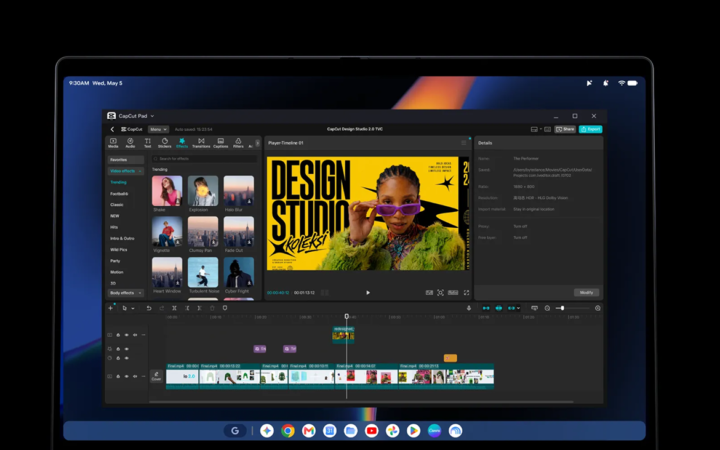Screen dimensions: 720x450
Task: Open the Captions panel tab
Action: point(220,143)
